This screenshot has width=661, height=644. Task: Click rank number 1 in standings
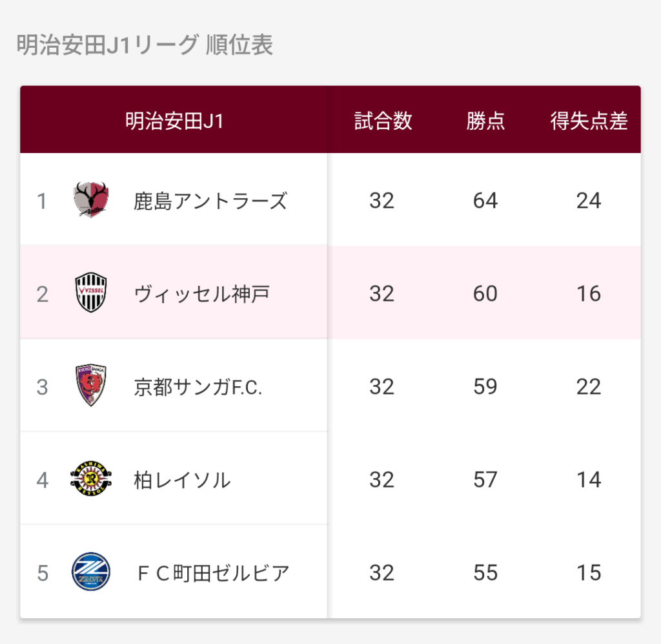[42, 202]
